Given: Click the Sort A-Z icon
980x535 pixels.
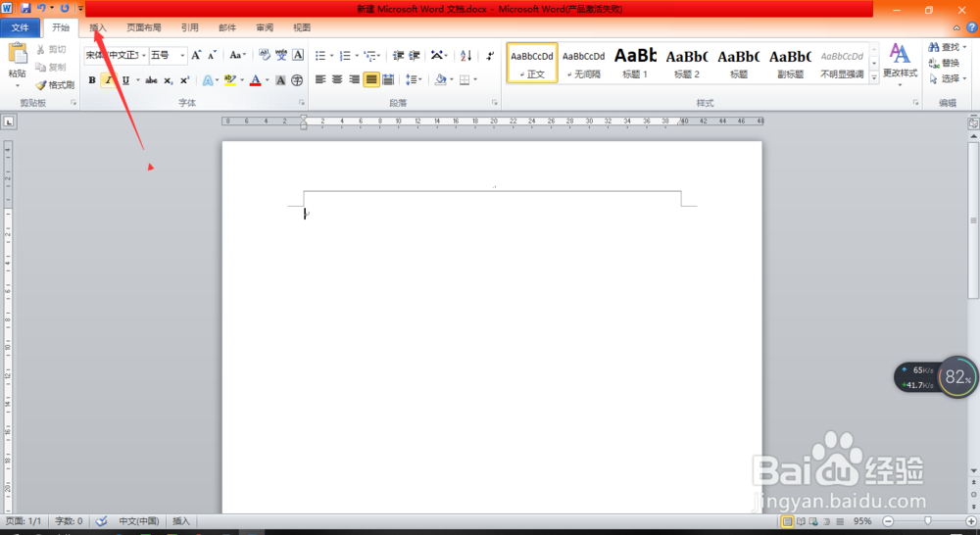Looking at the screenshot, I should coord(466,56).
